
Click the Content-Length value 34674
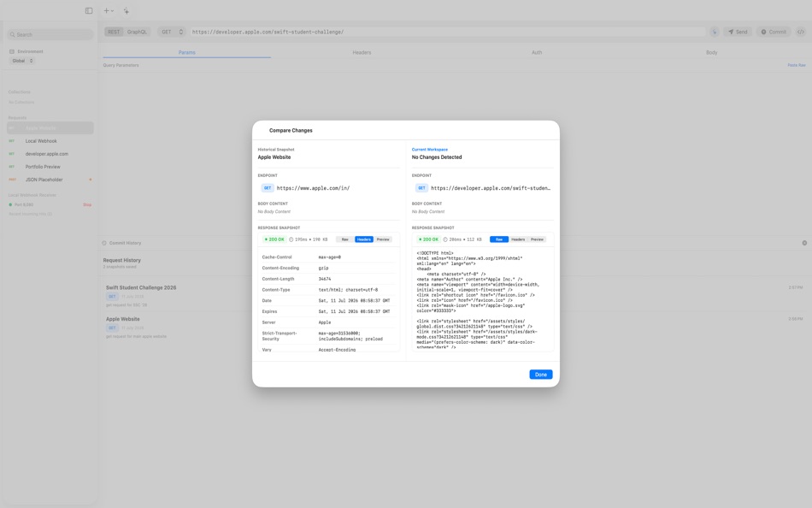click(x=325, y=279)
